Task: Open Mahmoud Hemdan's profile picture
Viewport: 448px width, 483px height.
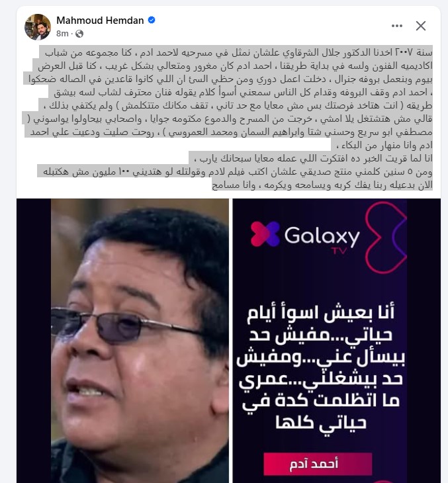Action: 38,27
